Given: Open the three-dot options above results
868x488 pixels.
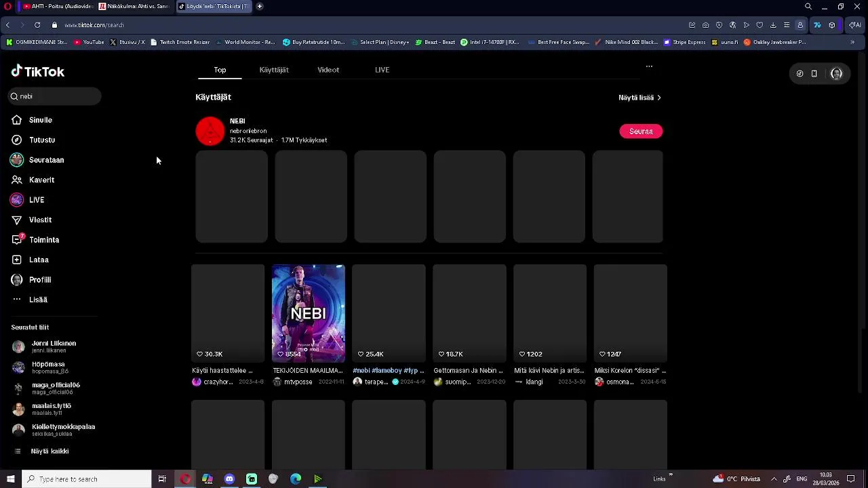Looking at the screenshot, I should point(649,66).
